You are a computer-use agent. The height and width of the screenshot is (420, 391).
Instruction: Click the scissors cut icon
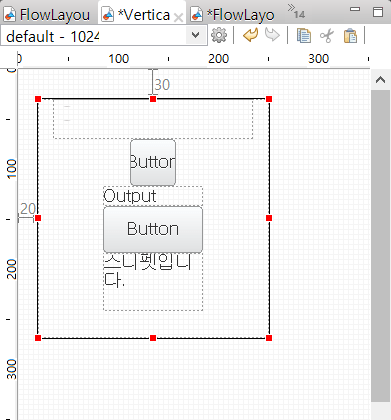(x=327, y=35)
